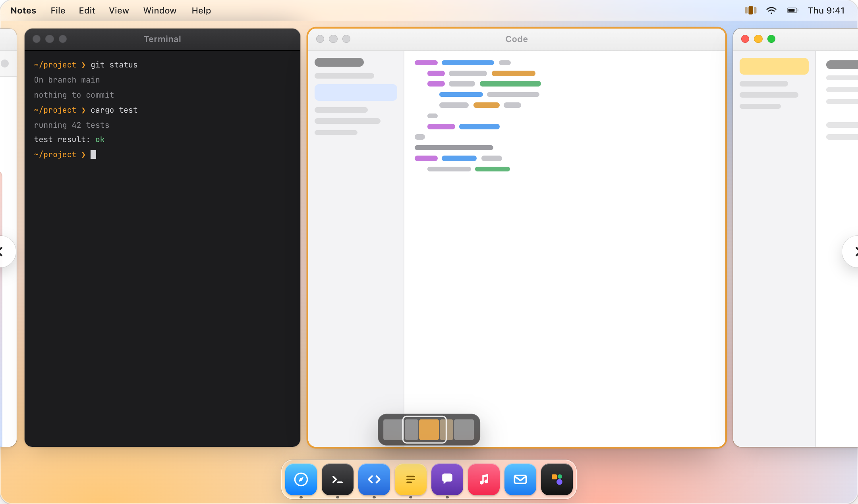The height and width of the screenshot is (504, 858).
Task: Open the View menu
Action: click(x=119, y=10)
